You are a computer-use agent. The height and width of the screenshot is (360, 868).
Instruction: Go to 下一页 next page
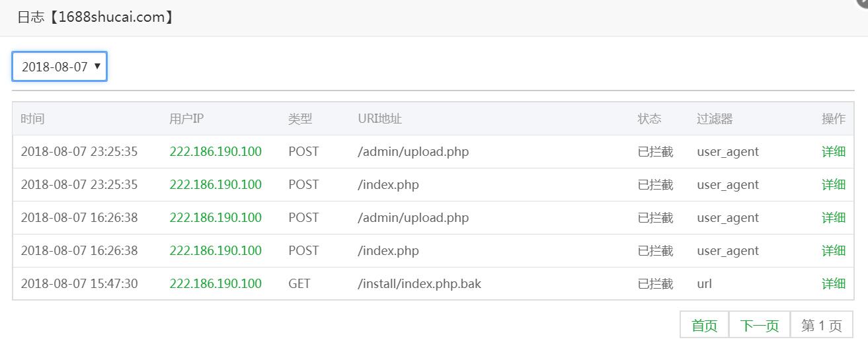(759, 325)
